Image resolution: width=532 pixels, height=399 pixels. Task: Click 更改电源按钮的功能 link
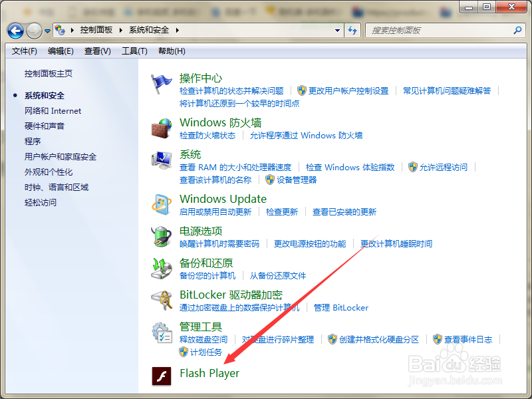coord(310,243)
